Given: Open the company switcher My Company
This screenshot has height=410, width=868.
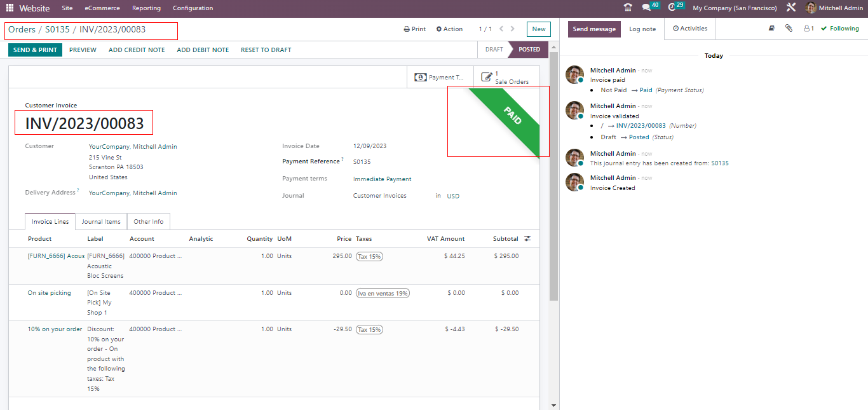Looking at the screenshot, I should [x=734, y=8].
